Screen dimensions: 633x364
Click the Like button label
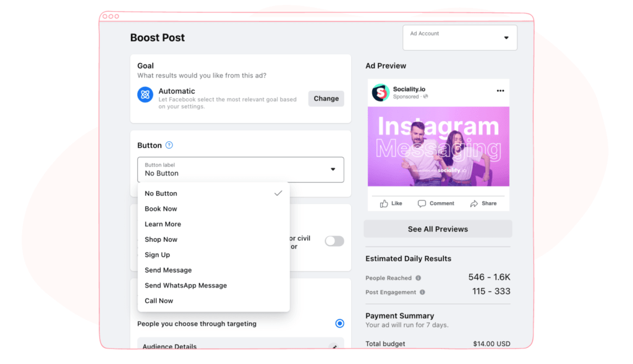[397, 203]
